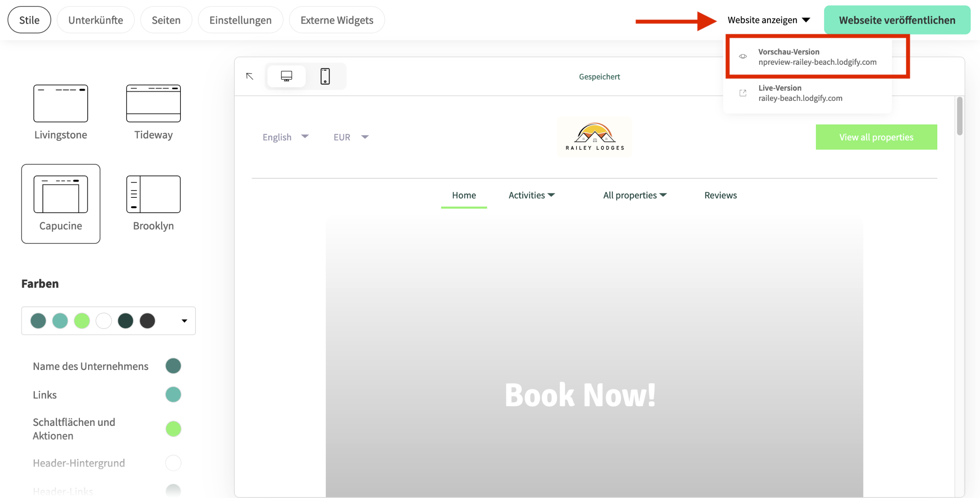This screenshot has height=498, width=980.
Task: Select the Capucine template icon
Action: [x=61, y=194]
